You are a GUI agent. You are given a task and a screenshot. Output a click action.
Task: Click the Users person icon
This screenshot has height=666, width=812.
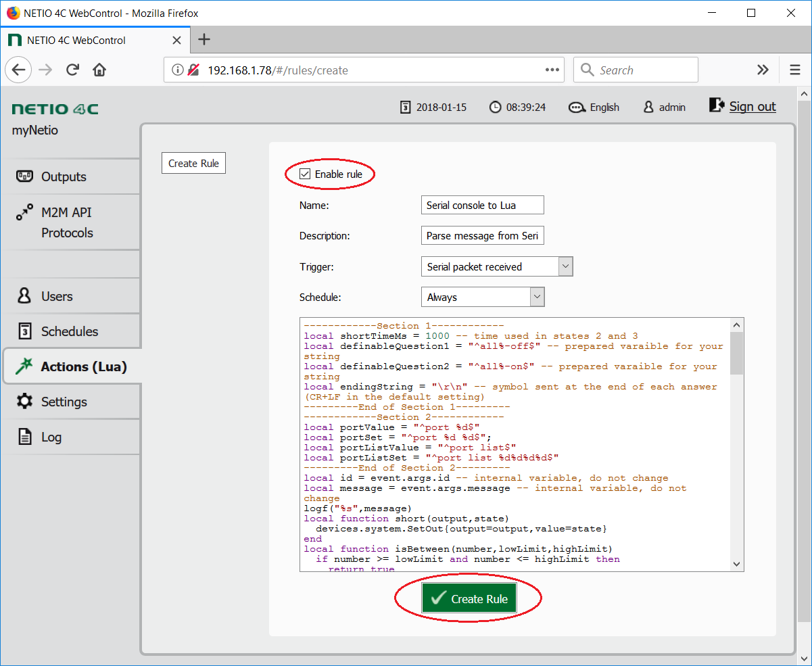(x=24, y=296)
